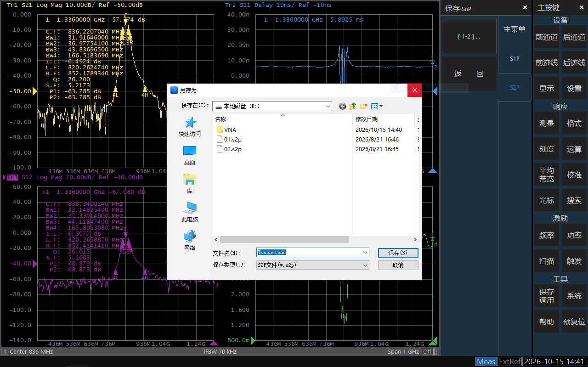Go up one folder level
This screenshot has width=588, height=367.
tap(353, 106)
